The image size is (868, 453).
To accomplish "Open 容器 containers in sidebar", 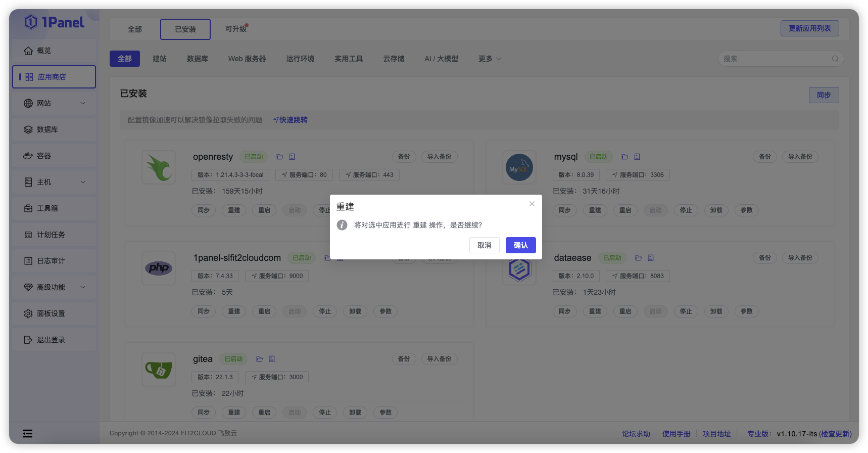I will [x=54, y=156].
